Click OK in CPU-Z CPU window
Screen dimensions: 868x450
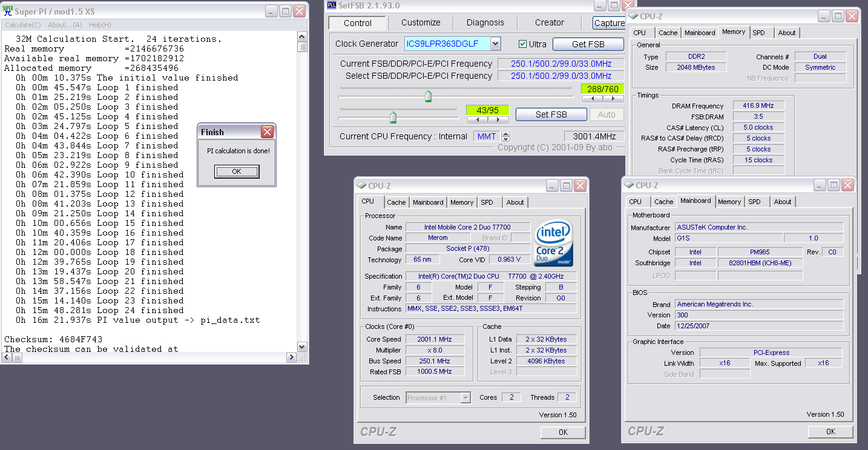(x=563, y=432)
